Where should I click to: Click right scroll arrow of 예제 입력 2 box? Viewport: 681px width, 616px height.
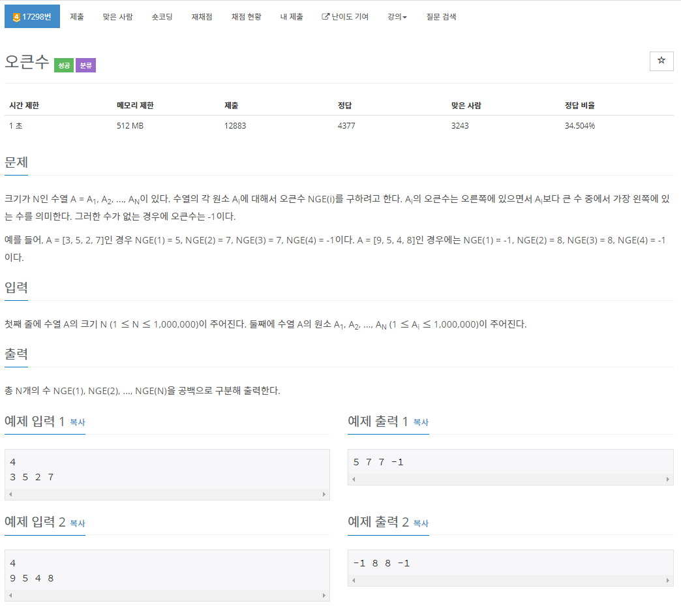(x=324, y=596)
